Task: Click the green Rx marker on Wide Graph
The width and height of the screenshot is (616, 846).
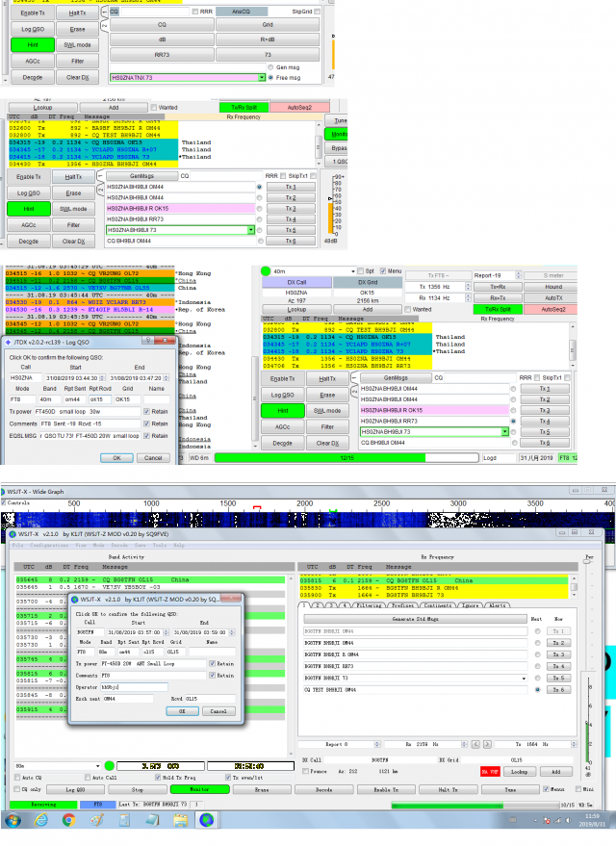Action: 333,510
